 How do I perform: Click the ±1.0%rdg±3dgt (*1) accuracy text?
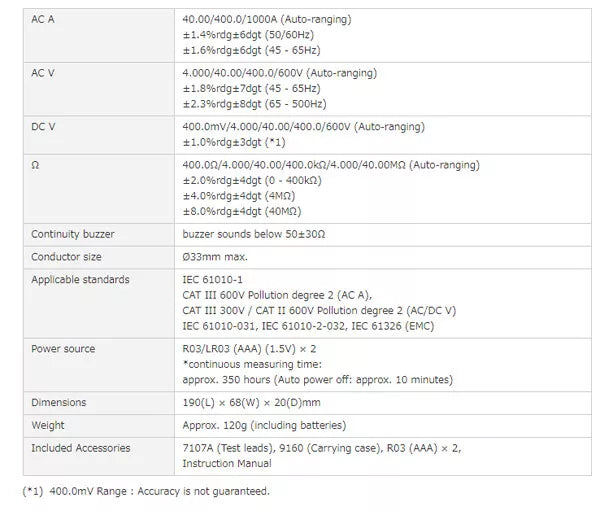coord(241,142)
